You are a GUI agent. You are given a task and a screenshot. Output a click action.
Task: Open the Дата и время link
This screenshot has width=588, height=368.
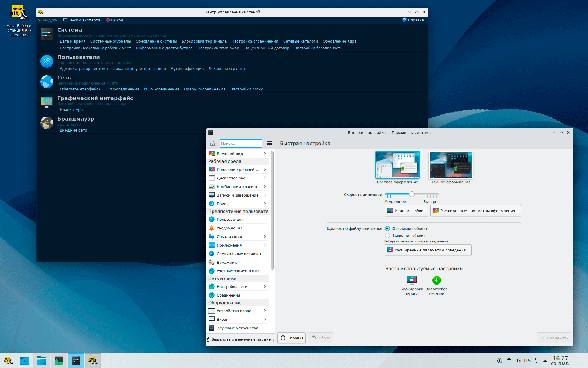[x=73, y=41]
